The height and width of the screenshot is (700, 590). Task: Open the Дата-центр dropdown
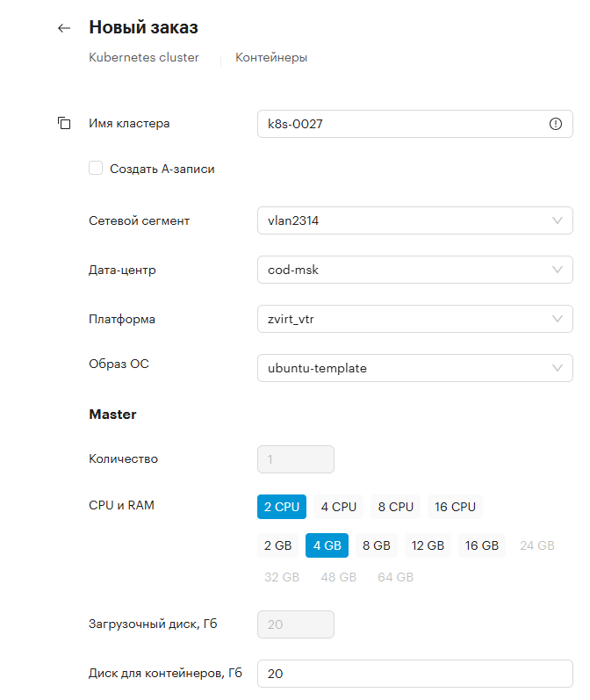coord(415,269)
